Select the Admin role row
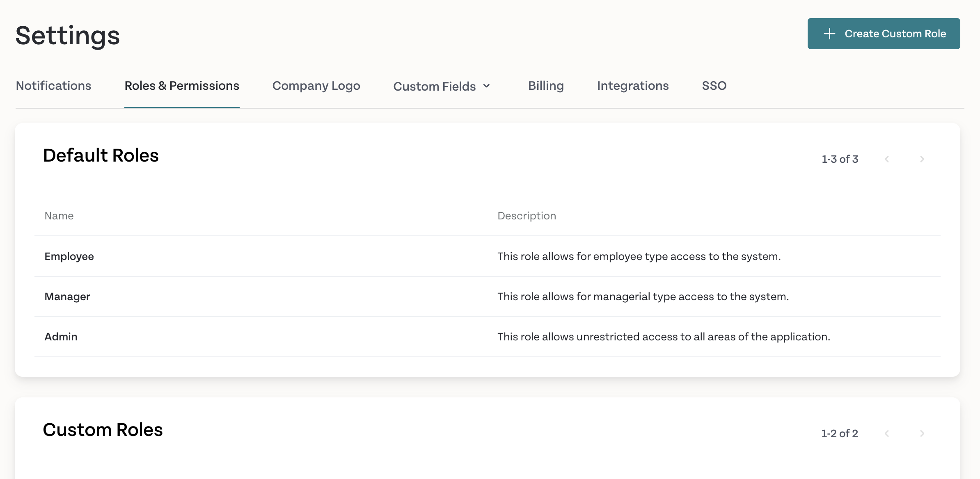This screenshot has width=980, height=479. (x=488, y=337)
